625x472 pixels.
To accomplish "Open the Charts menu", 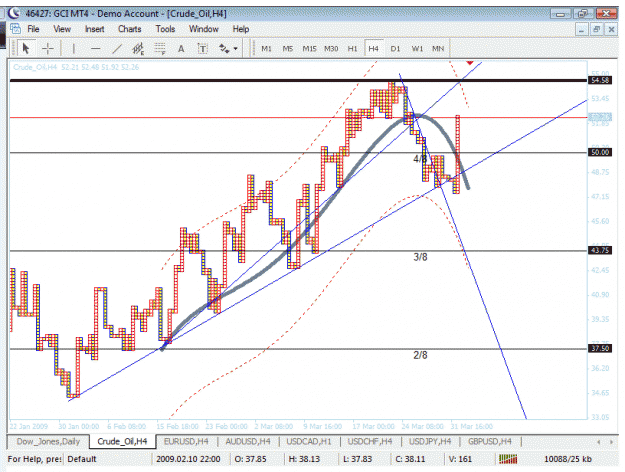I will [130, 29].
